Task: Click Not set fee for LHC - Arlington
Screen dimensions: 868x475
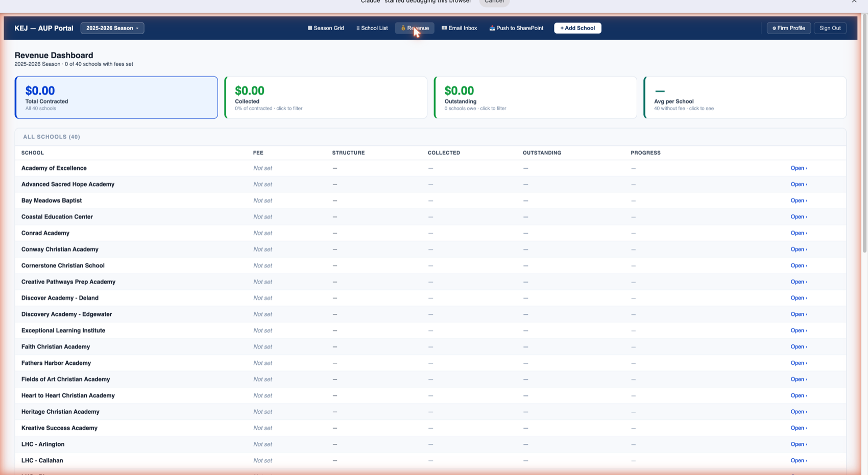Action: [262, 444]
